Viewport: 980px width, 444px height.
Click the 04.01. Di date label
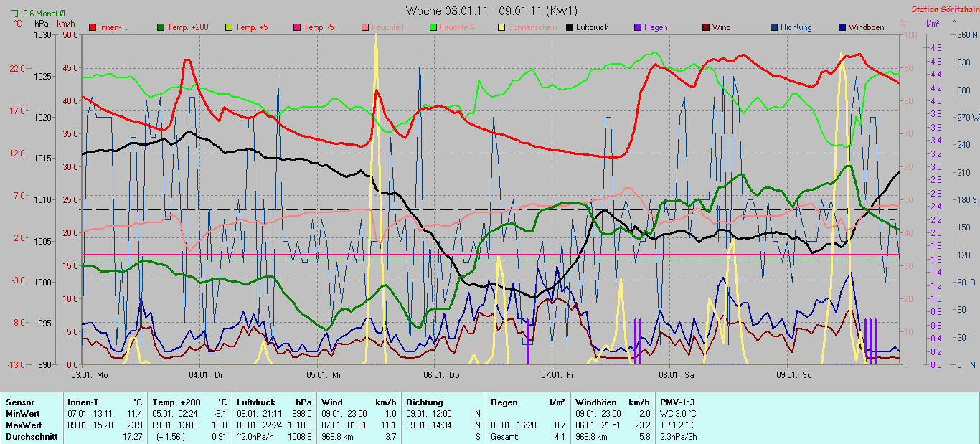click(204, 374)
